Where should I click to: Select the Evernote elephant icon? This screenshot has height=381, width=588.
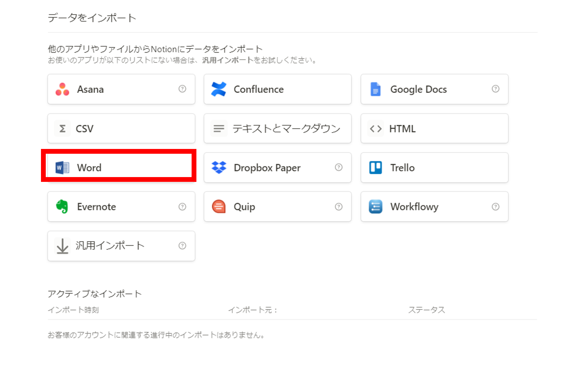coord(62,206)
